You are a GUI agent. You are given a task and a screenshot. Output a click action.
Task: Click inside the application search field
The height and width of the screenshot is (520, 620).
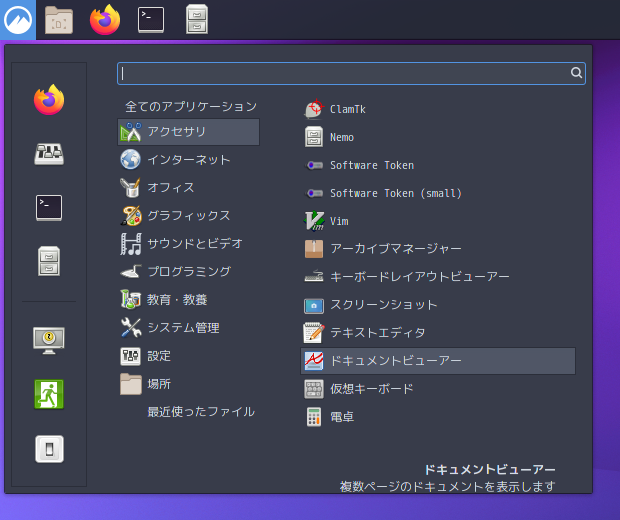[x=351, y=73]
